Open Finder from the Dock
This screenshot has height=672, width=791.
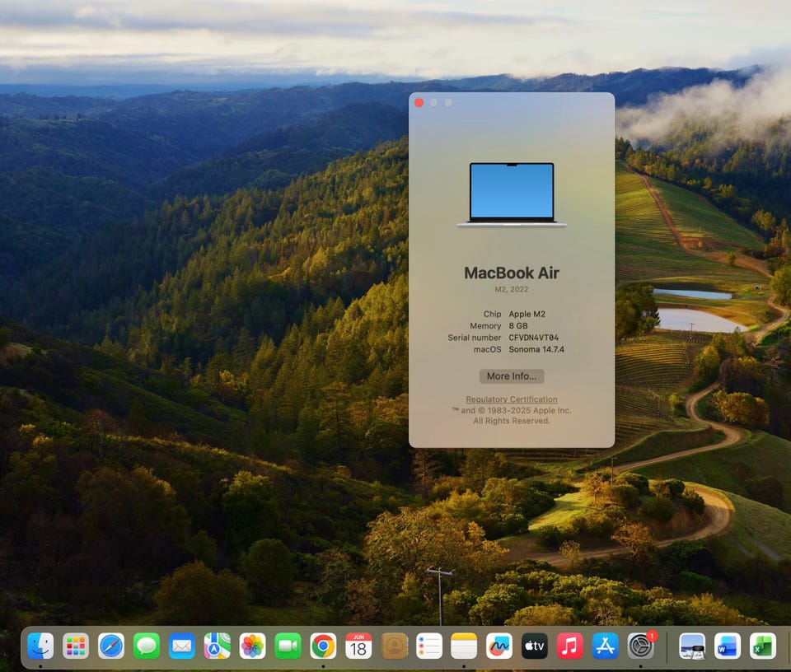point(40,646)
